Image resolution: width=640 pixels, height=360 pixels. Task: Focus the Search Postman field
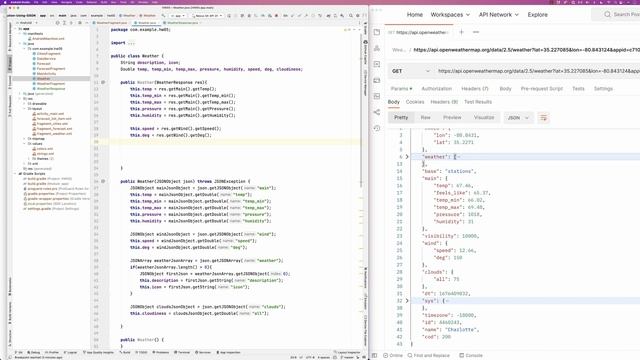[x=616, y=14]
